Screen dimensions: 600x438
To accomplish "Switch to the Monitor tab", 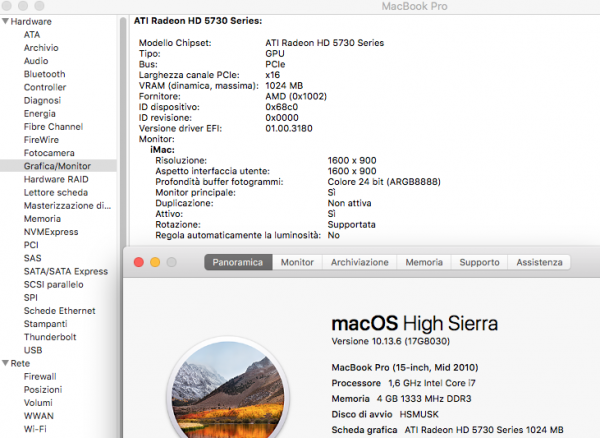I will pos(297,262).
